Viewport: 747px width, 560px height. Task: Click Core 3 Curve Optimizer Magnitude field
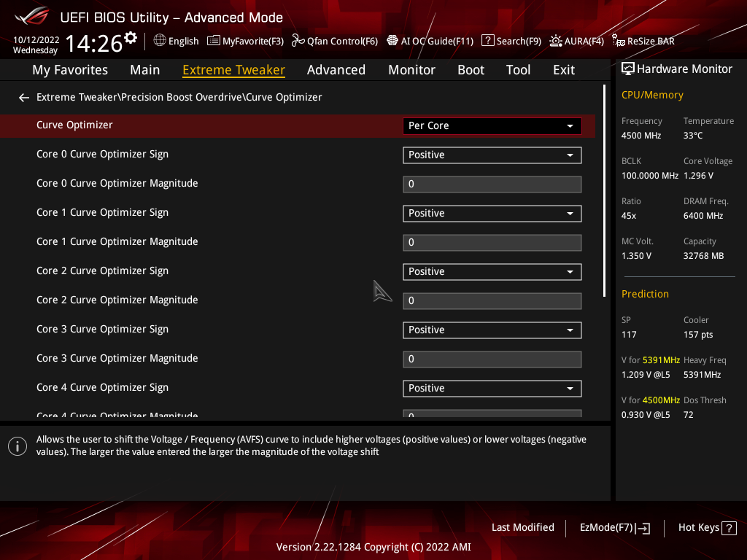click(x=492, y=359)
